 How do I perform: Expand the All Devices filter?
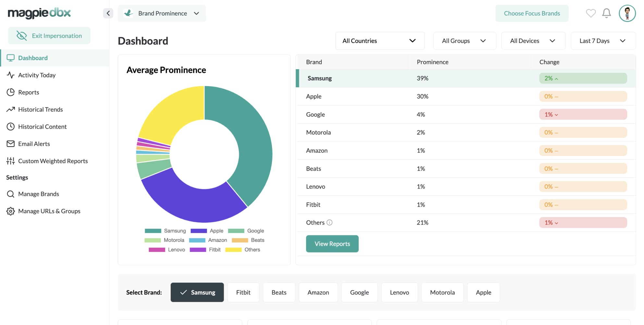533,41
